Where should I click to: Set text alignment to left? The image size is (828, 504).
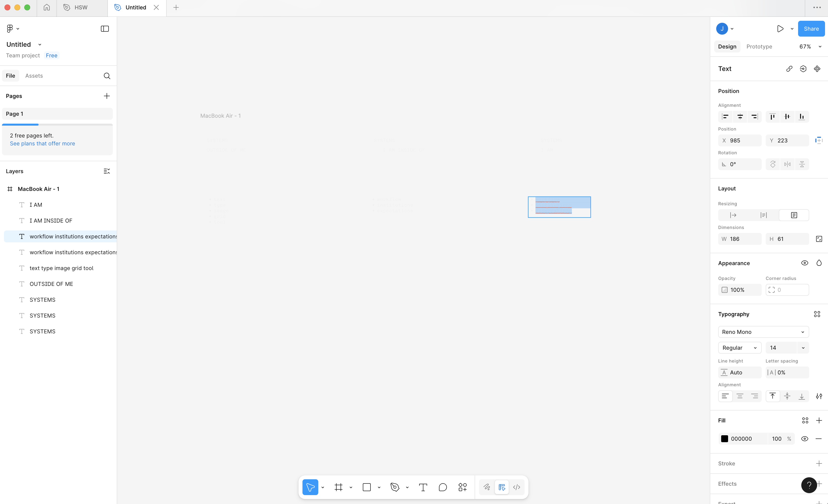tap(726, 396)
